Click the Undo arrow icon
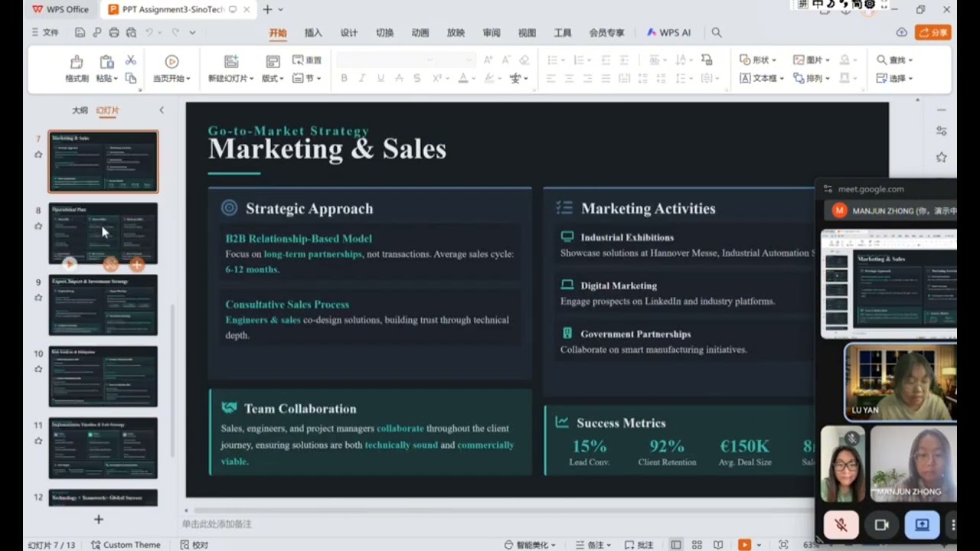 point(149,32)
